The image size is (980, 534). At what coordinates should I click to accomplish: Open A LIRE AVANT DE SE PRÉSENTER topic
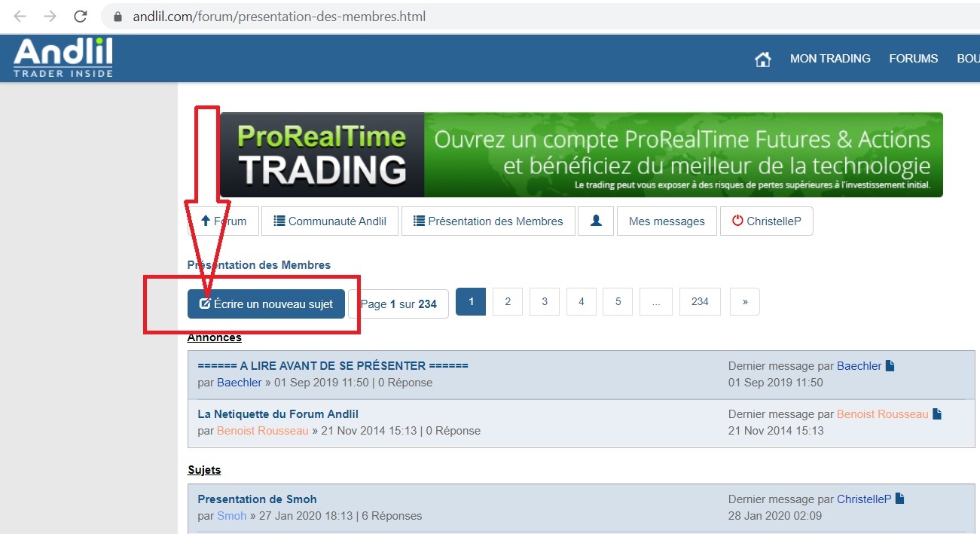pyautogui.click(x=333, y=365)
